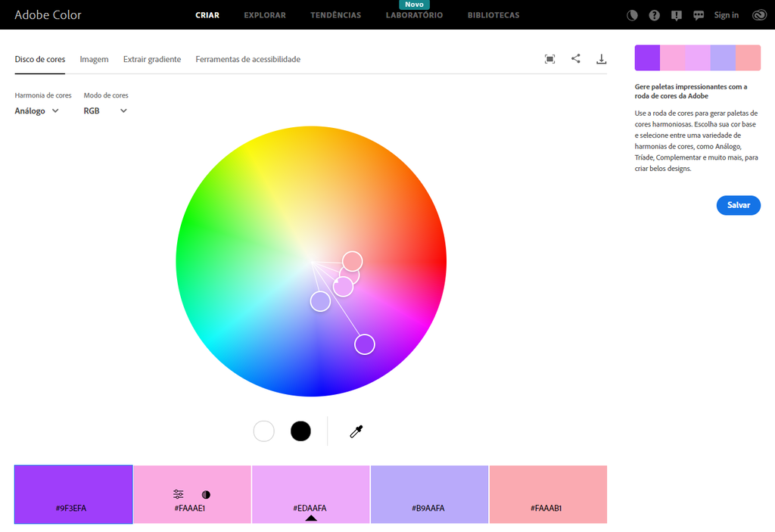Click the help question mark icon

pos(654,14)
